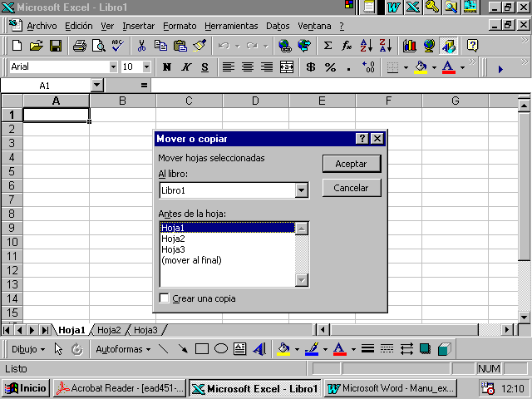This screenshot has width=532, height=399.
Task: Click the Line Style icon
Action: pyautogui.click(x=367, y=349)
